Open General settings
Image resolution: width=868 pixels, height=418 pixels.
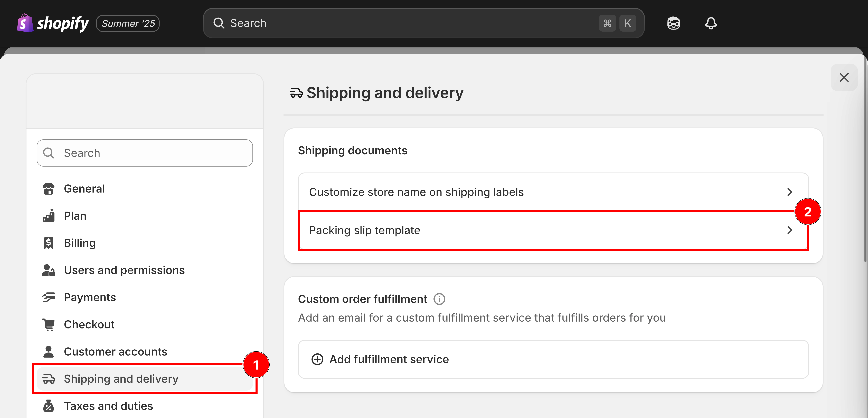[145, 189]
